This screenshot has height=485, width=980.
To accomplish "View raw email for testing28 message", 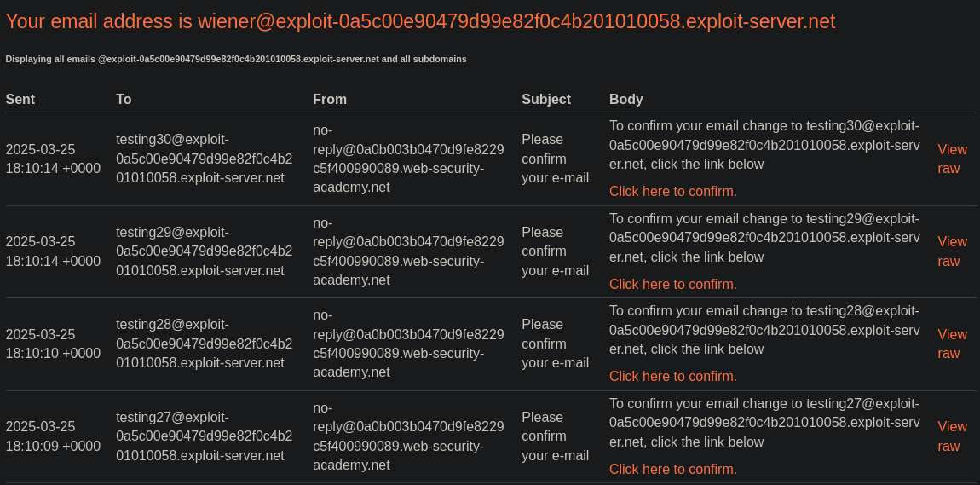I will click(x=952, y=344).
